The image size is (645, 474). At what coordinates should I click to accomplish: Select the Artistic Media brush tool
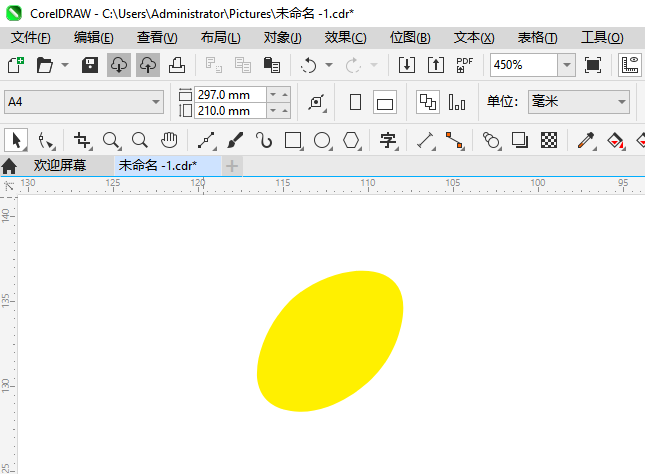pos(235,140)
